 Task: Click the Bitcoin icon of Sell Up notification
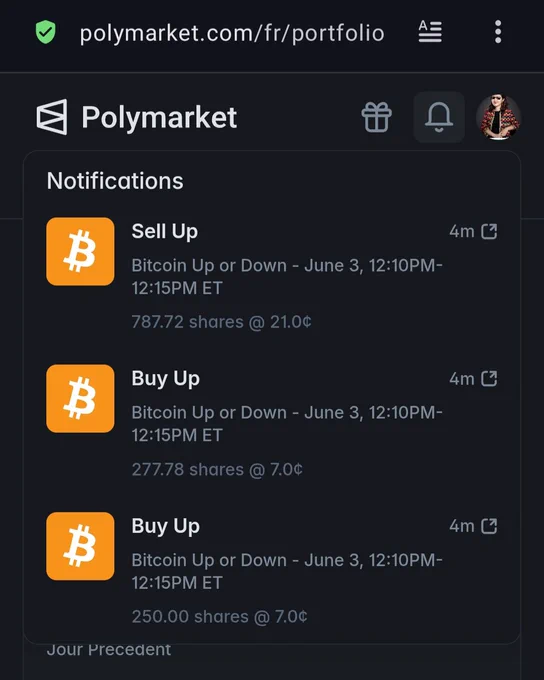[x=80, y=252]
